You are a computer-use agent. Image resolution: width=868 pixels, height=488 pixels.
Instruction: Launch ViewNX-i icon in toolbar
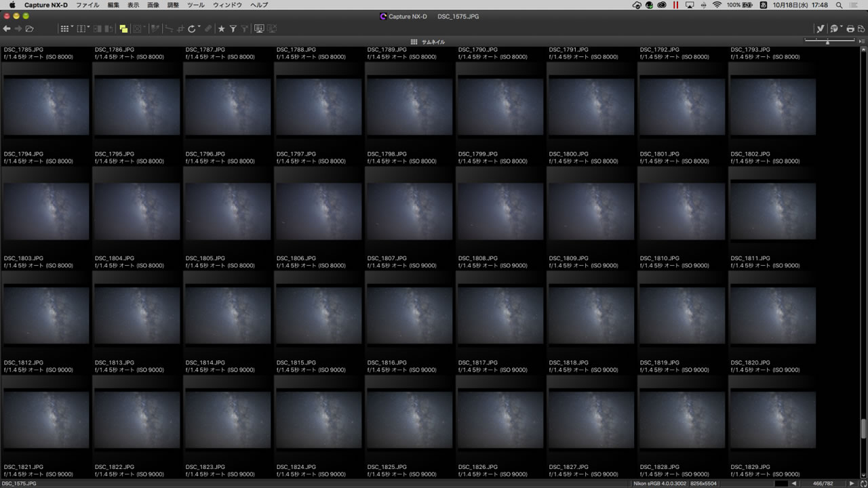(x=820, y=29)
